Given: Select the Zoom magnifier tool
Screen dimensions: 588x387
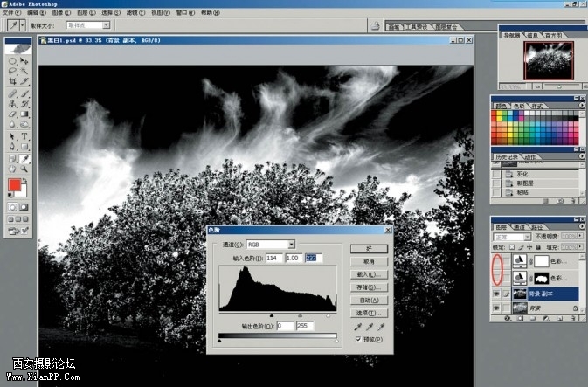Looking at the screenshot, I should 24,170.
